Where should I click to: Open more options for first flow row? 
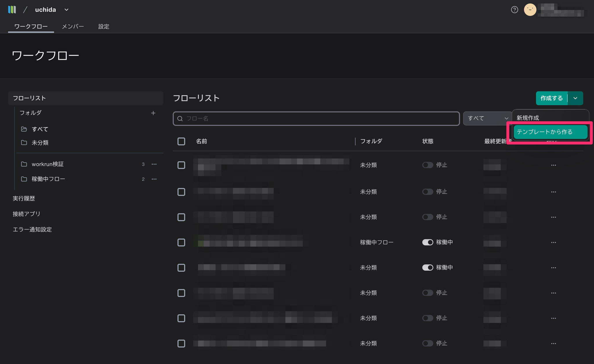(x=553, y=165)
